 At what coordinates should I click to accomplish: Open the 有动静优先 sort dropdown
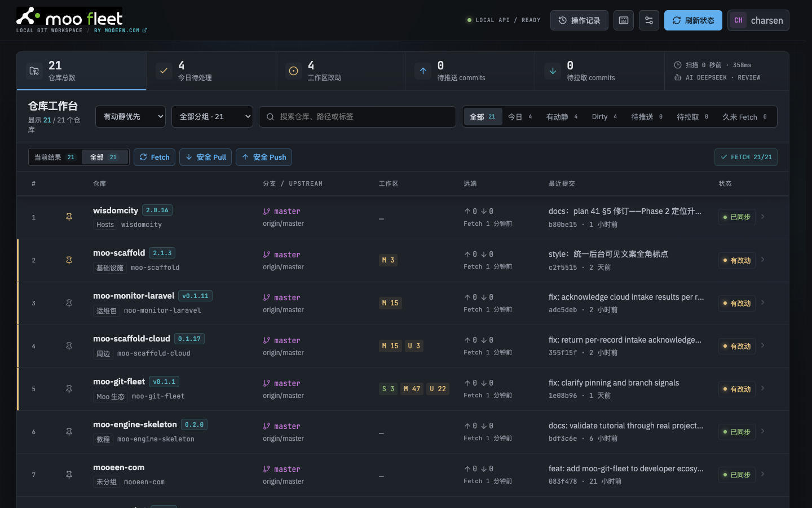pos(130,117)
